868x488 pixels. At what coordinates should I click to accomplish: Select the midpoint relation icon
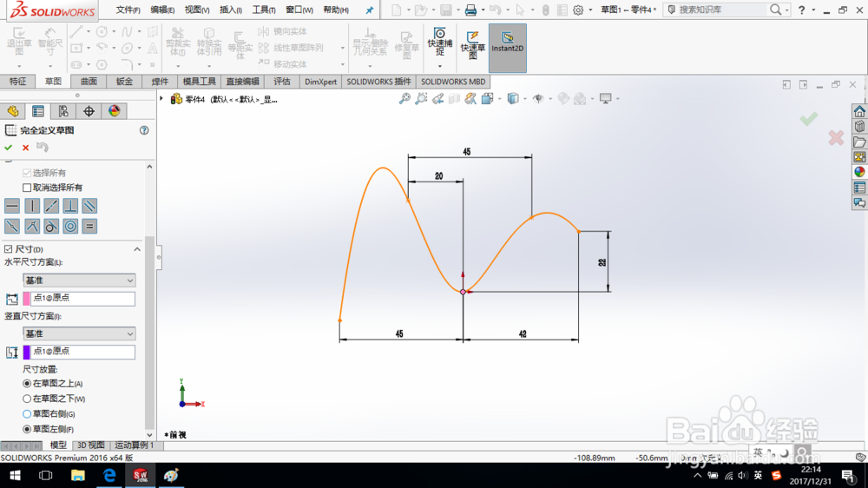coord(12,226)
